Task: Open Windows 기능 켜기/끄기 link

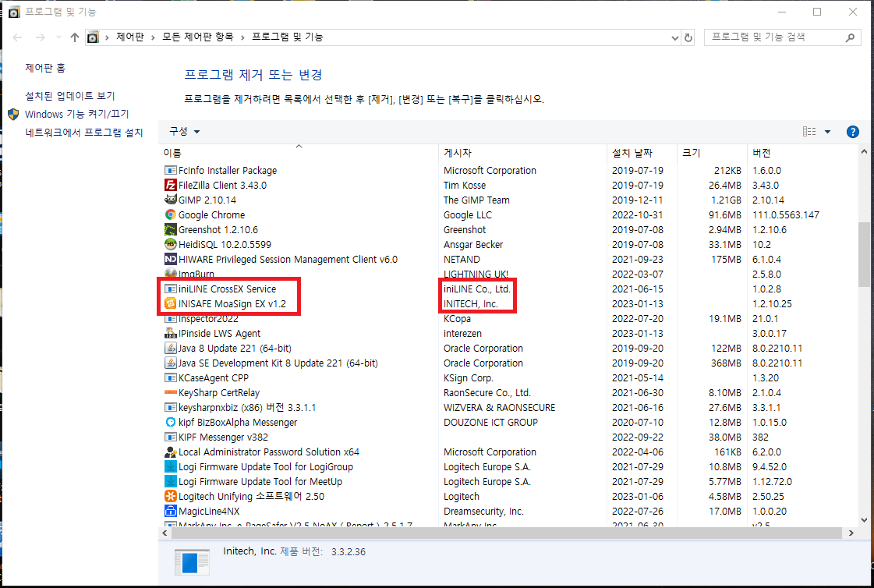Action: coord(77,115)
